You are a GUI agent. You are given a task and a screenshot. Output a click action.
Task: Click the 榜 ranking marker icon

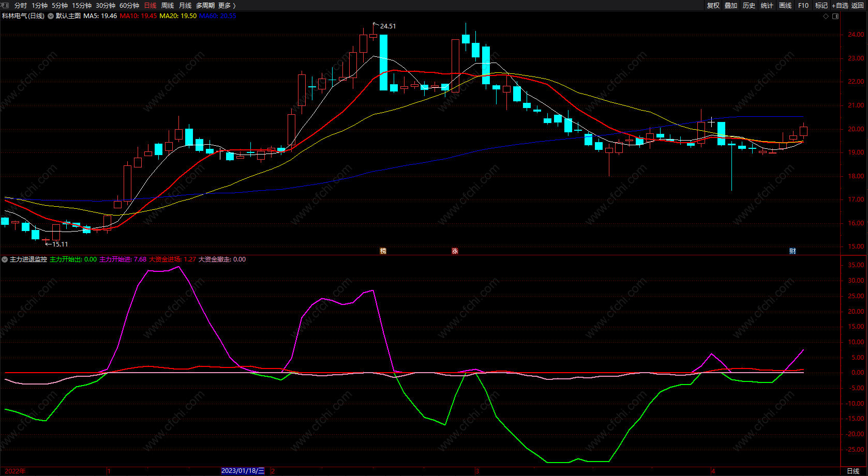tap(383, 251)
